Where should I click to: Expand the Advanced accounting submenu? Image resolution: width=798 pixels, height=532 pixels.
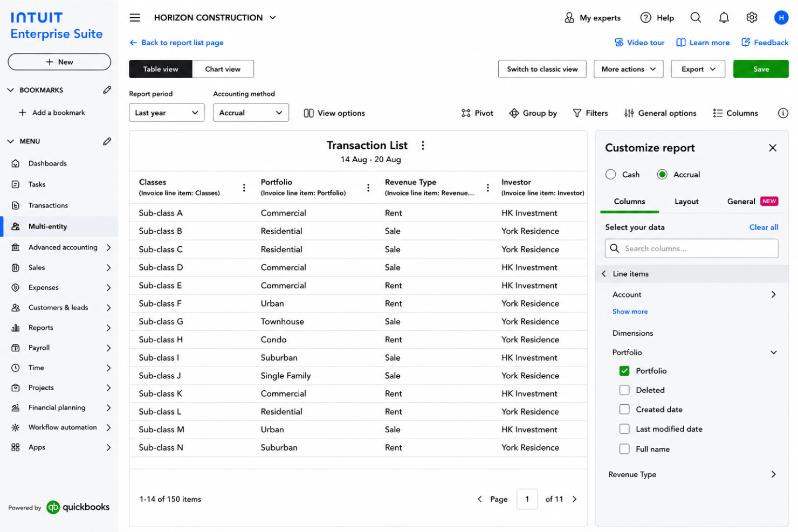108,247
